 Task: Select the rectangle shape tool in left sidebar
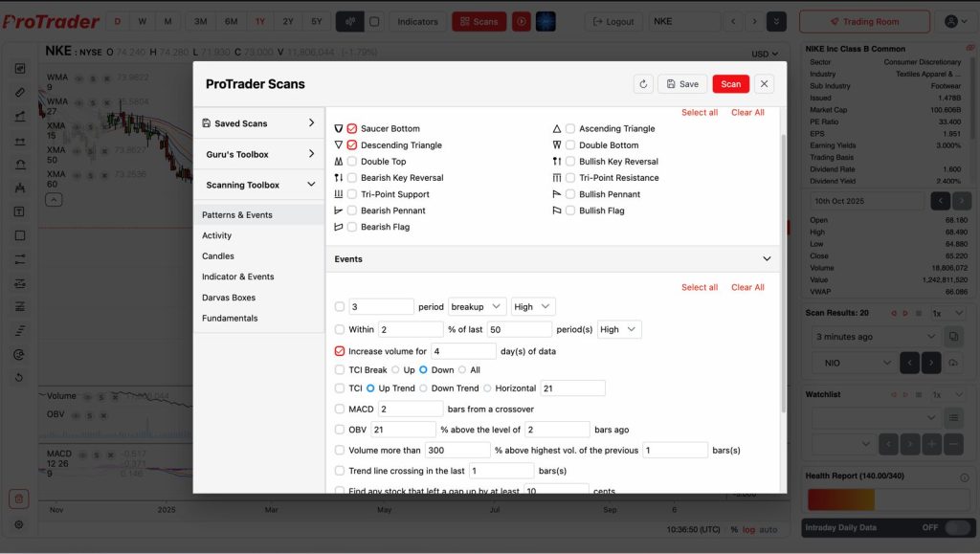19,235
